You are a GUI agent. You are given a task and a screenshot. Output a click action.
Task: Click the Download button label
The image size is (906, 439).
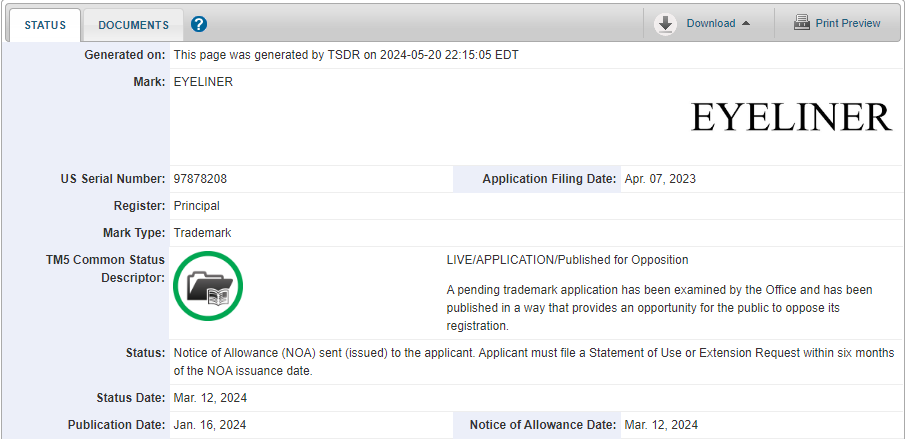[x=710, y=24]
